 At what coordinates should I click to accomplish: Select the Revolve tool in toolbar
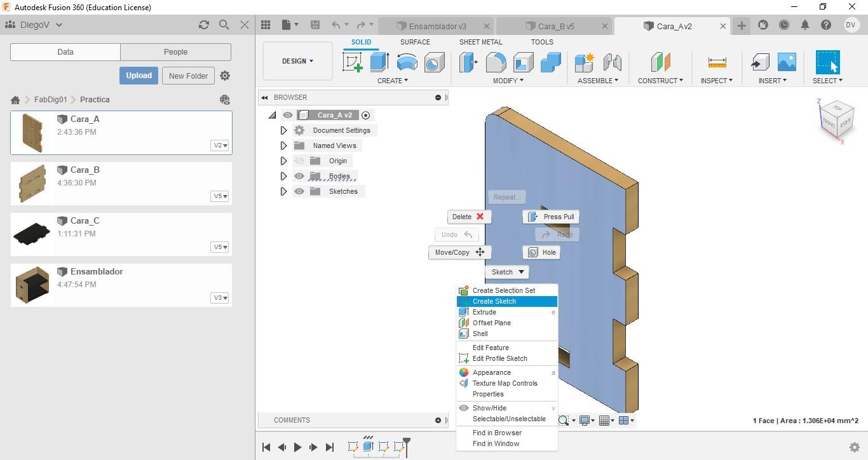(x=407, y=62)
